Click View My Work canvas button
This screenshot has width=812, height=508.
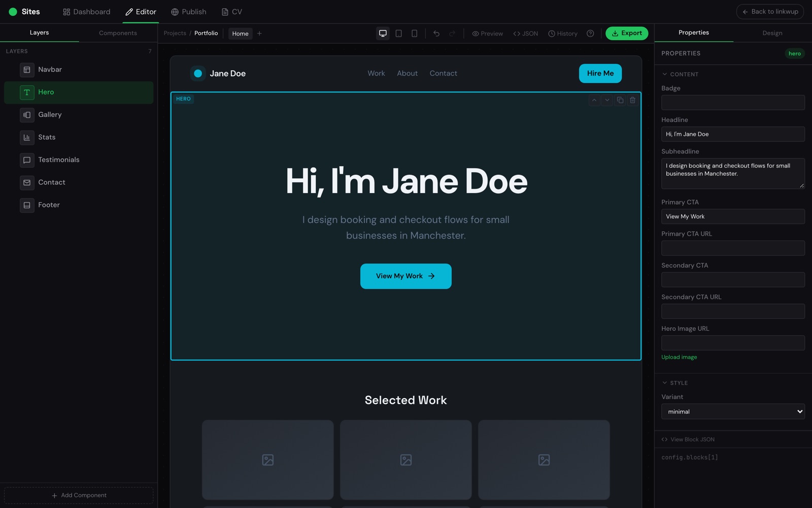click(x=406, y=276)
